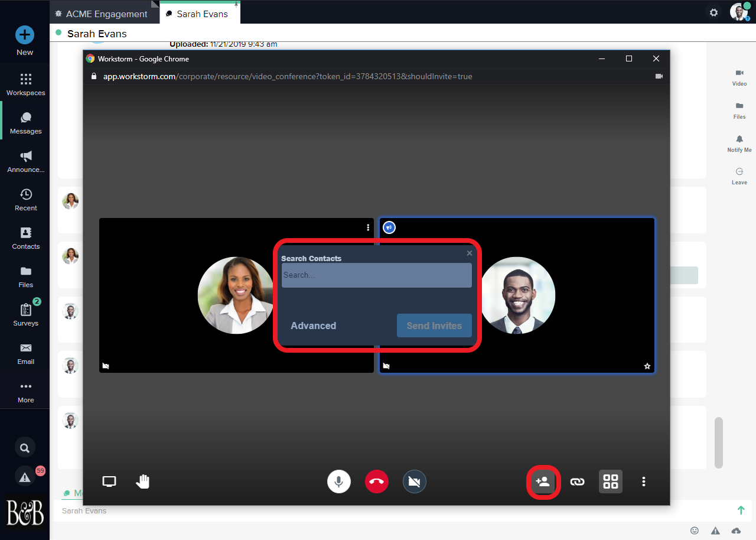This screenshot has height=540, width=756.
Task: Open Recent in the left sidebar
Action: 25,200
